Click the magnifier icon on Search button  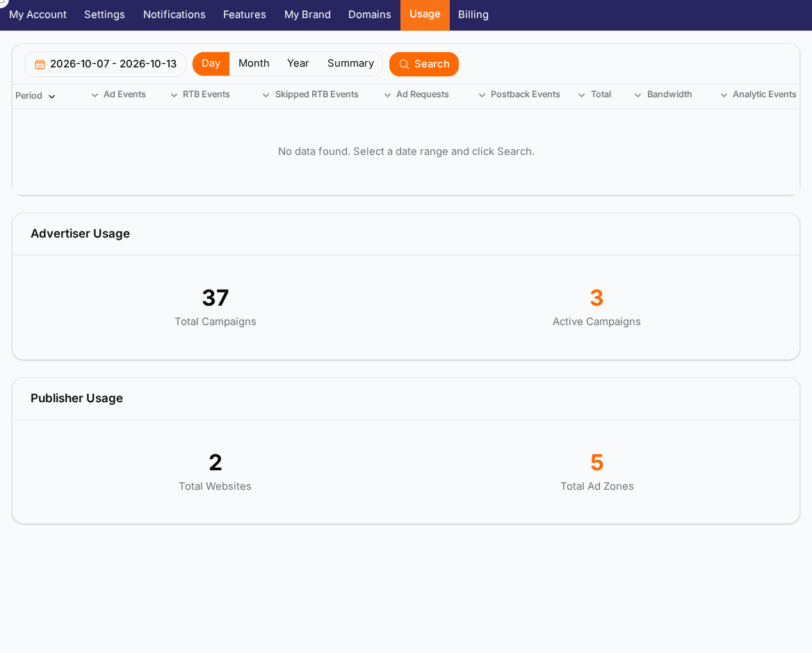click(404, 64)
